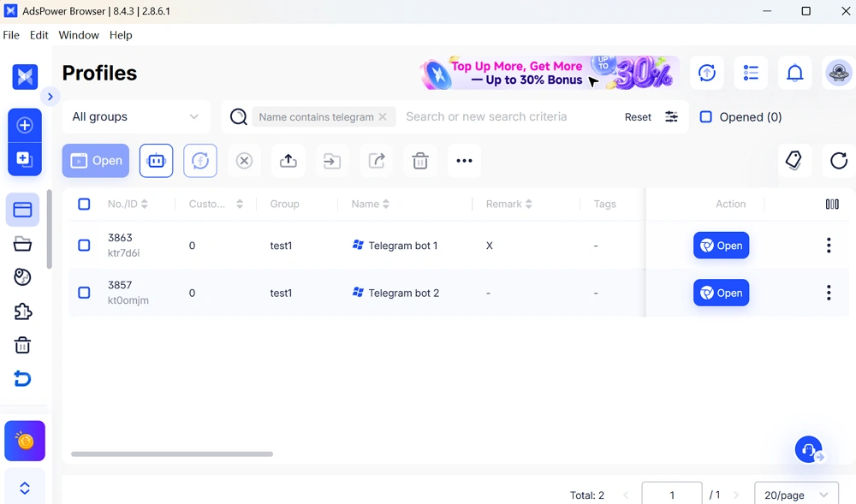Open notifications bell

[x=795, y=73]
